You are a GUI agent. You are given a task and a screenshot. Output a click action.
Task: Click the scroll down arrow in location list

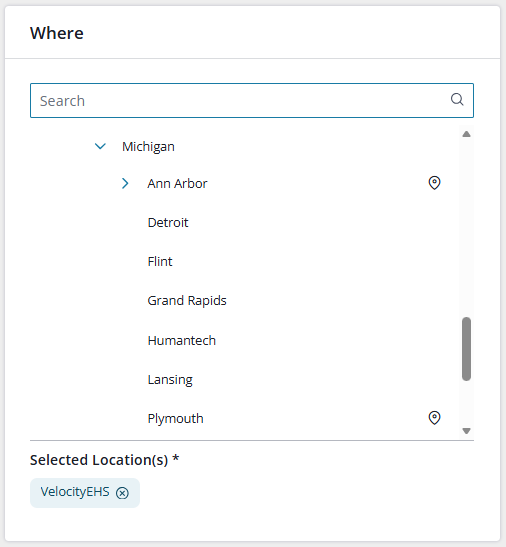(x=467, y=431)
